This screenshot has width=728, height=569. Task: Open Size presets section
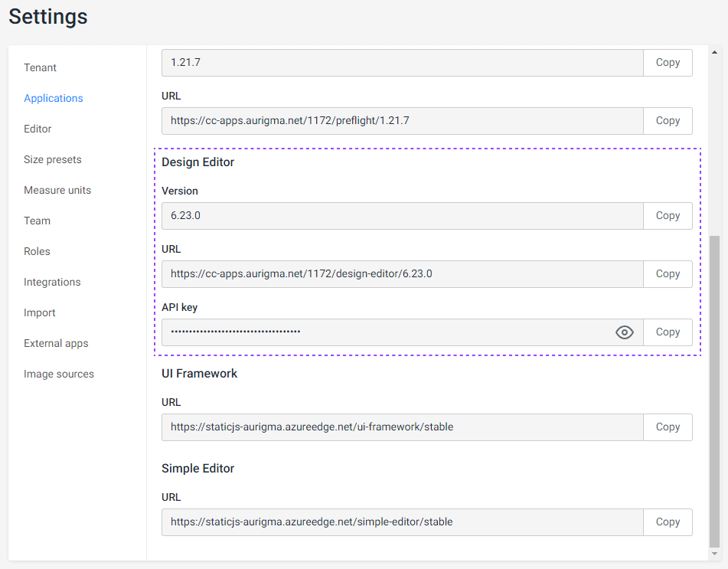(x=53, y=159)
